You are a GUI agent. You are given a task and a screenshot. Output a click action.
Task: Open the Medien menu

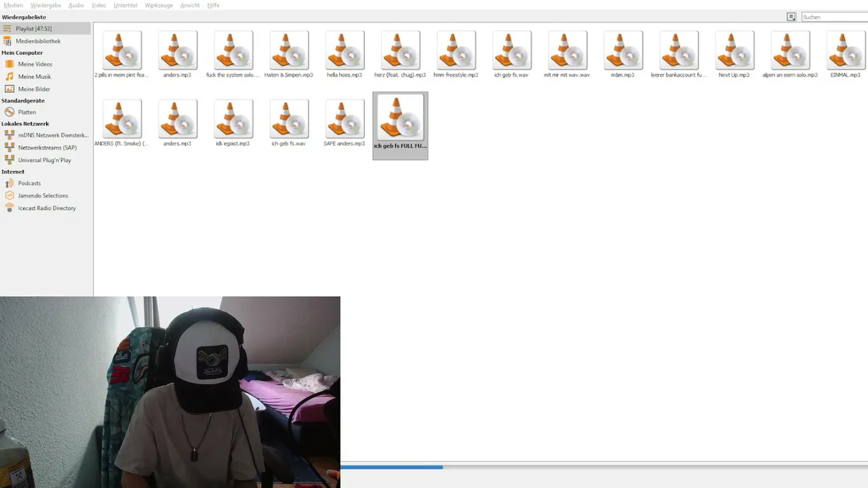14,5
